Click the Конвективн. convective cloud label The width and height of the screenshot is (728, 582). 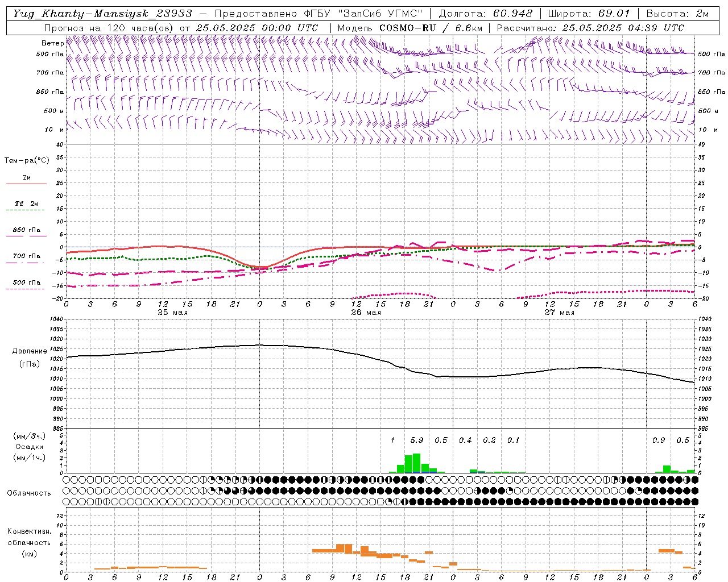click(29, 531)
